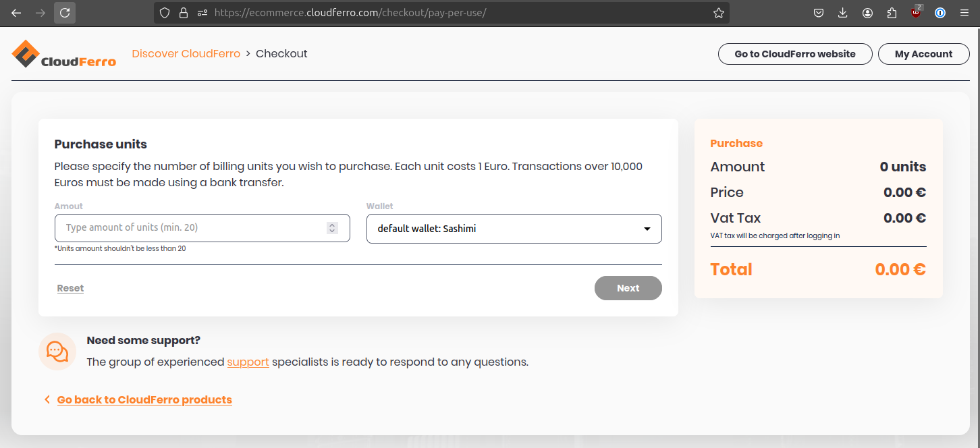Open the Firefox account profile icon
980x448 pixels.
pos(867,13)
